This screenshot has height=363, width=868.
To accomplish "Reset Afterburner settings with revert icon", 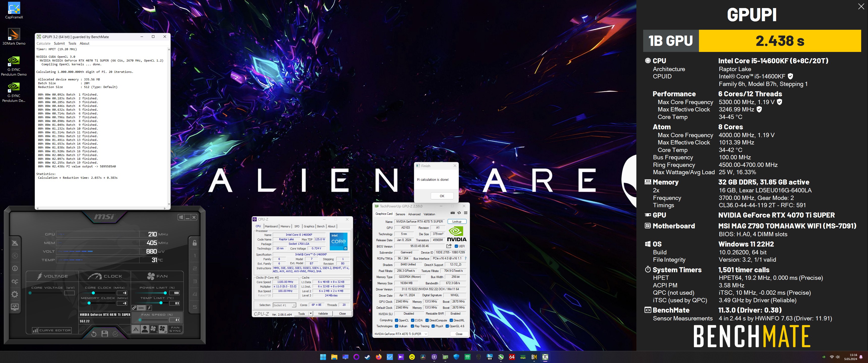I will point(94,334).
